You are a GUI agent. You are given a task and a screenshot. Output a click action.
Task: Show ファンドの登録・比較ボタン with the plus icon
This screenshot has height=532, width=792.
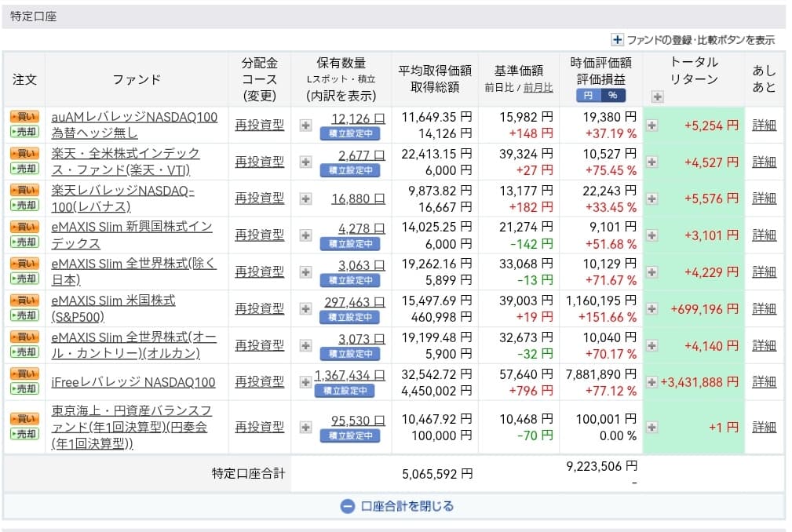click(617, 40)
